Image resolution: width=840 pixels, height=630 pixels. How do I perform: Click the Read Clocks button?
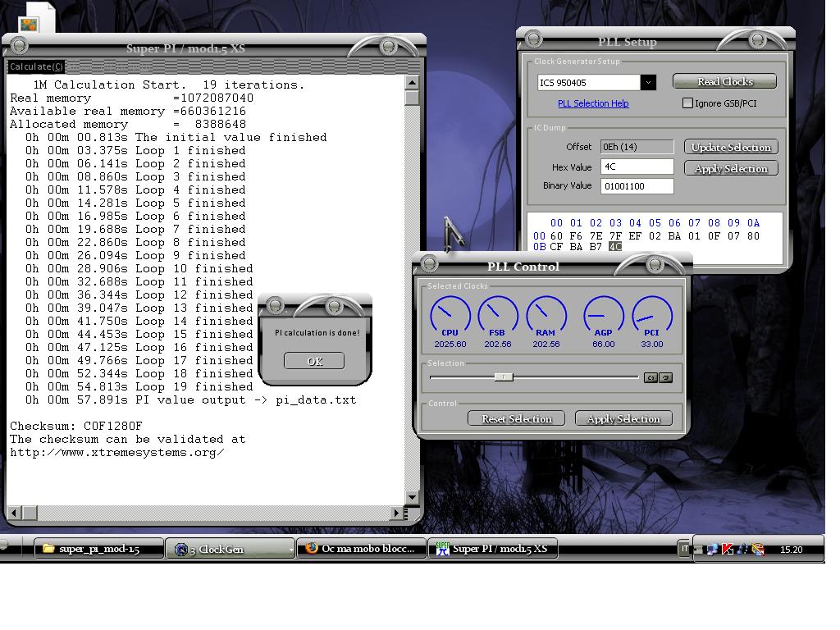pos(725,81)
